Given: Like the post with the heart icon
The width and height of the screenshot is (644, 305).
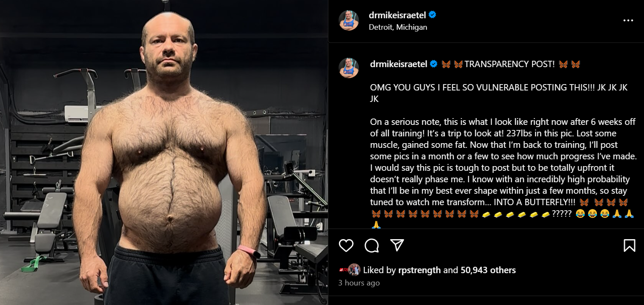Looking at the screenshot, I should [x=346, y=246].
